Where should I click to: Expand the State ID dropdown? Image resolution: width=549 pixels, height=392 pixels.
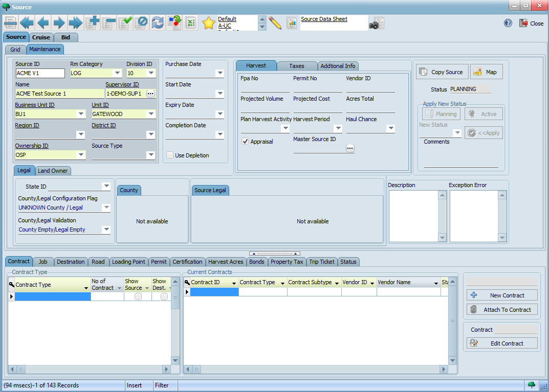(106, 186)
